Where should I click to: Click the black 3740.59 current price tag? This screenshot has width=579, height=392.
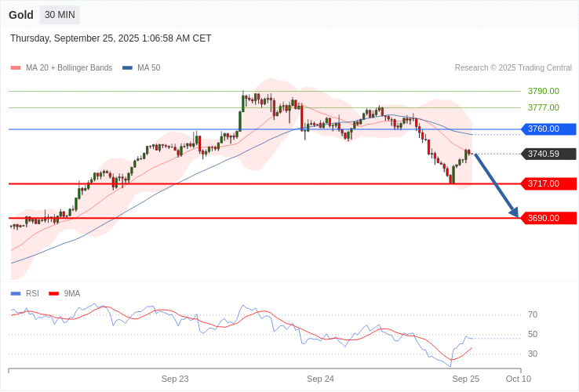click(x=548, y=154)
